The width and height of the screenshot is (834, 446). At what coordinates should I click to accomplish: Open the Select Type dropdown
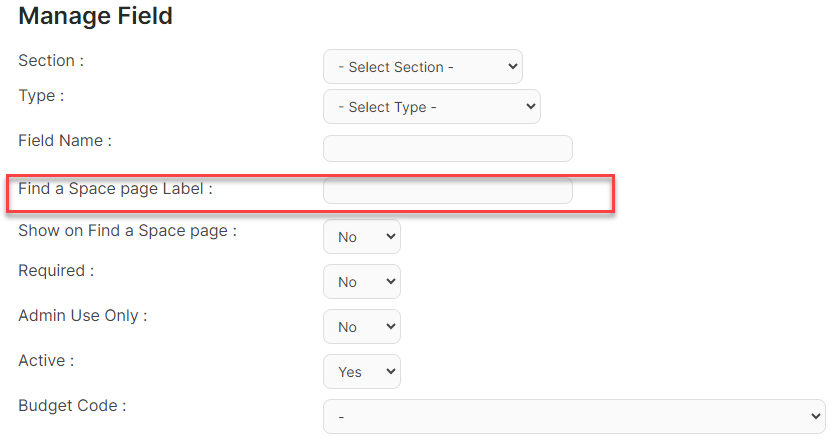click(432, 107)
